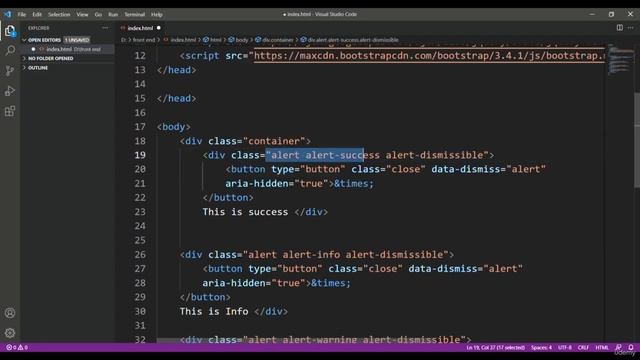Click &times; entity on line 21
The width and height of the screenshot is (640, 360).
354,184
